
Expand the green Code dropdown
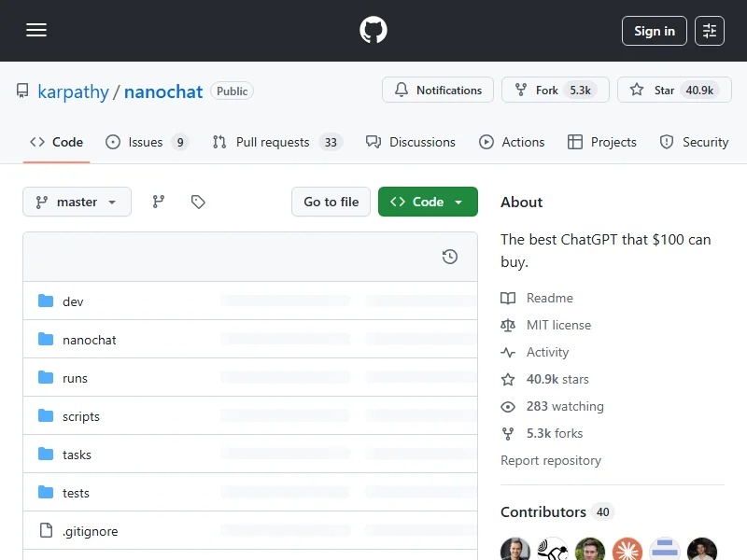(x=428, y=202)
